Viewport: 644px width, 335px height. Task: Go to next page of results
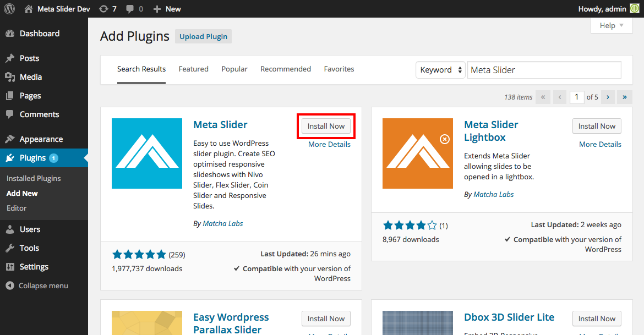point(608,97)
